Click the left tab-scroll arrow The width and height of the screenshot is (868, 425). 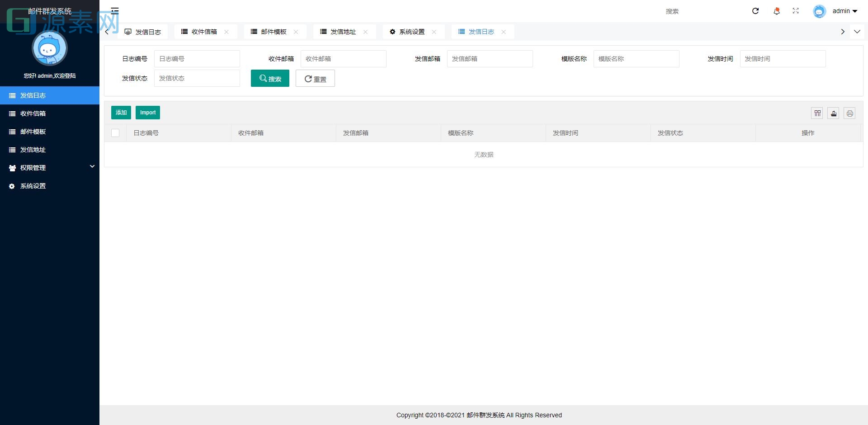[106, 32]
